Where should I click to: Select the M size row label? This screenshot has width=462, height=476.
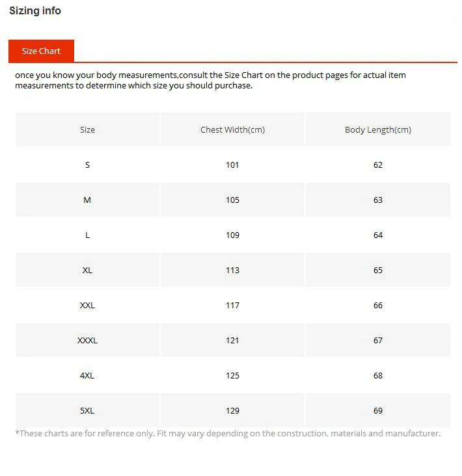(87, 200)
